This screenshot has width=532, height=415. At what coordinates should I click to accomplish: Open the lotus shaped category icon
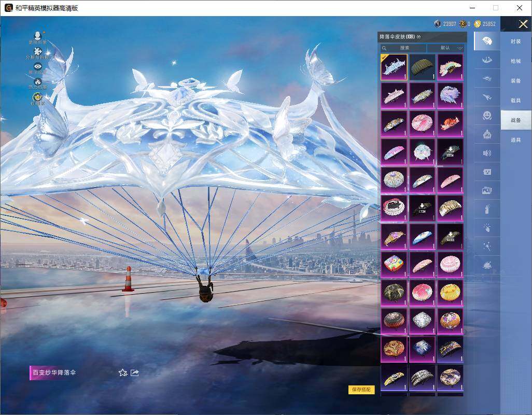487,265
